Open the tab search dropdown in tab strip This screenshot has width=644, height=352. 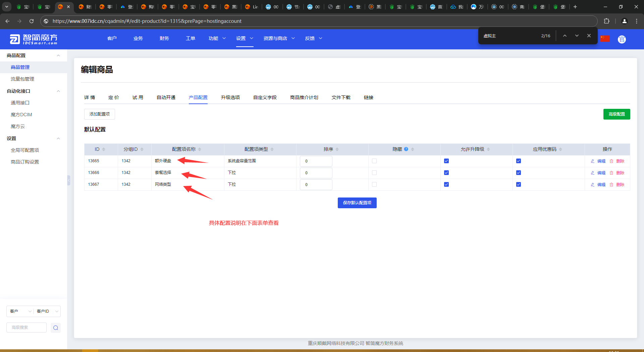(7, 7)
